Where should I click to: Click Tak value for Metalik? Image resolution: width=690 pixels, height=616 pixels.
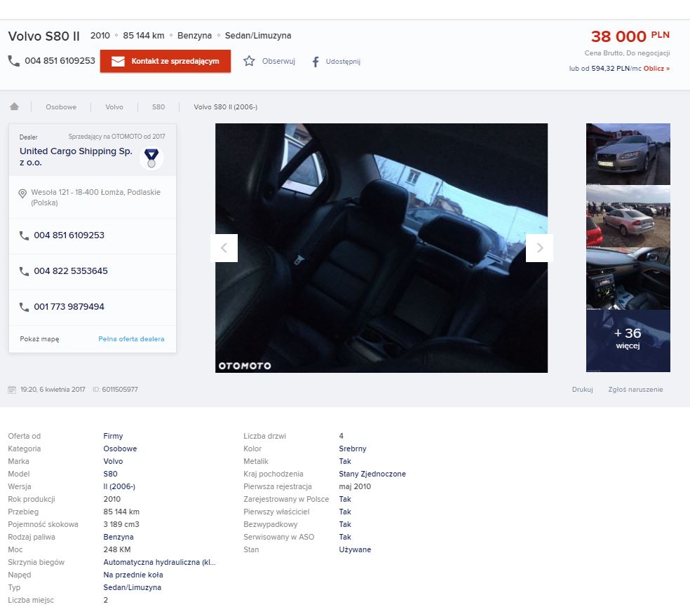[345, 461]
